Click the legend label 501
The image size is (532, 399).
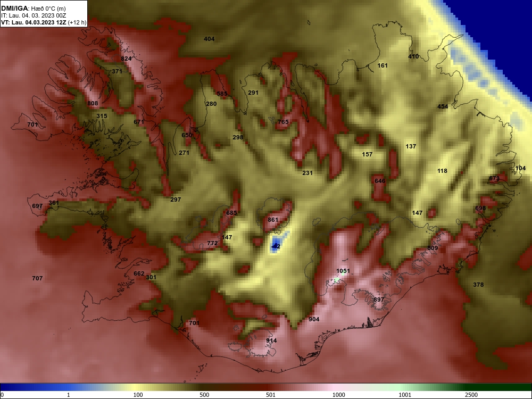pos(271,395)
